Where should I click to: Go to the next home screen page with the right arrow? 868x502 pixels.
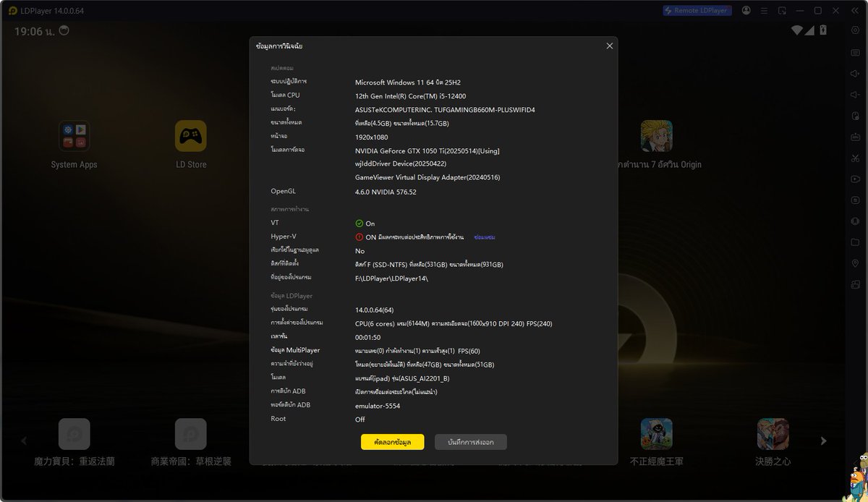tap(823, 440)
